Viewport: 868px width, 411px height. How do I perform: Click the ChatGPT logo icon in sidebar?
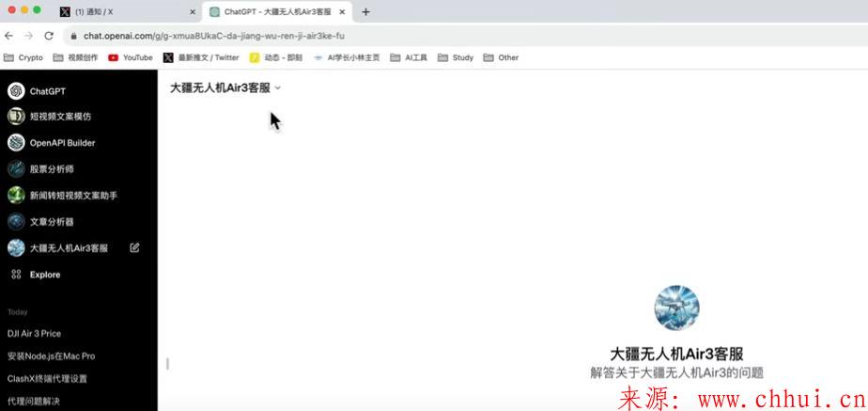[x=16, y=91]
